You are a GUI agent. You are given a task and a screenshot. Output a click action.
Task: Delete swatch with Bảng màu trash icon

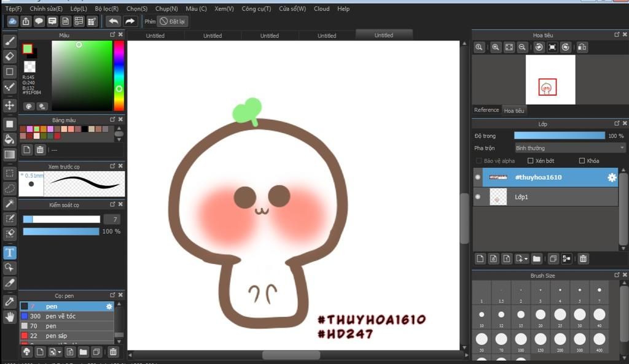[x=40, y=150]
